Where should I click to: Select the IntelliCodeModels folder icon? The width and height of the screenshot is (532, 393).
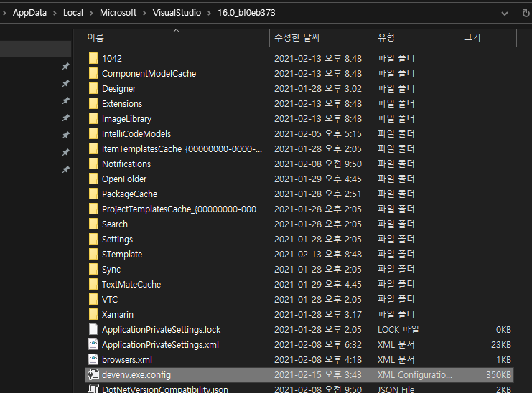click(93, 133)
